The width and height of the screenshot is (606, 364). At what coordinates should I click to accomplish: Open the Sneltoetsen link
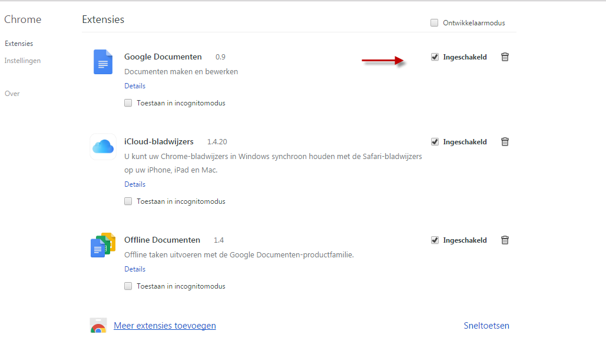coord(486,326)
